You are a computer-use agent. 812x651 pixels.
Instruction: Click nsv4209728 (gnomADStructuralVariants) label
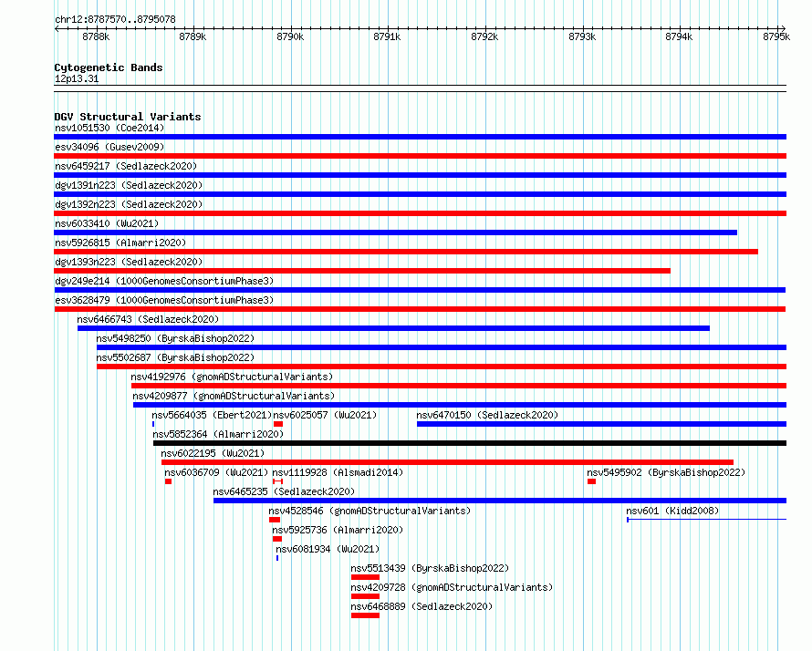click(x=452, y=587)
